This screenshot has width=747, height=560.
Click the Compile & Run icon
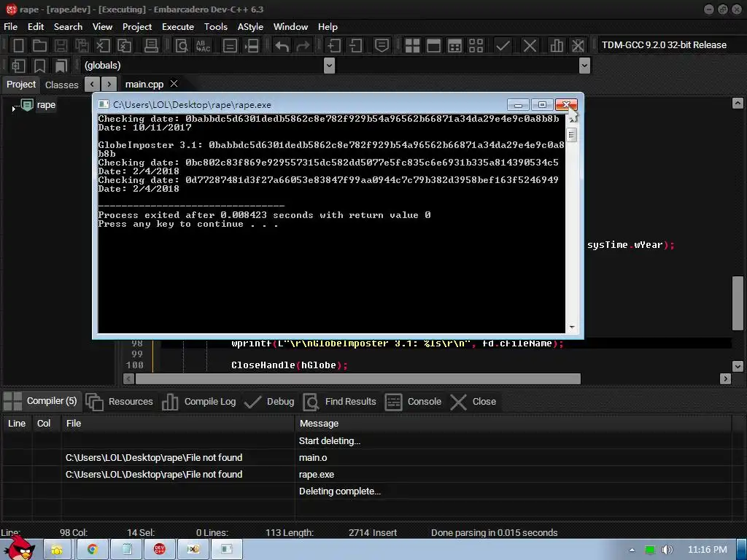pyautogui.click(x=455, y=46)
